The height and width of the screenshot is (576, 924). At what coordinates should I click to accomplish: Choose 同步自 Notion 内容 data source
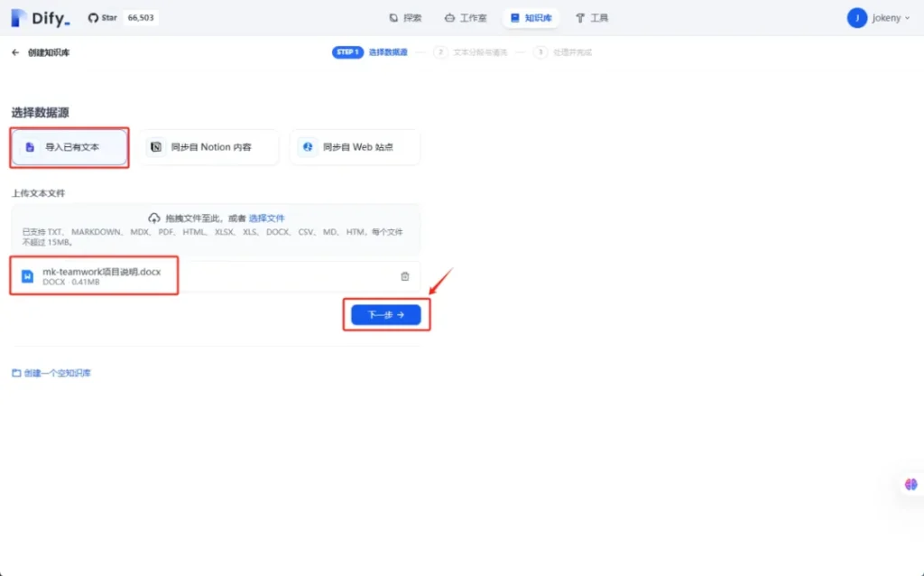coord(210,147)
